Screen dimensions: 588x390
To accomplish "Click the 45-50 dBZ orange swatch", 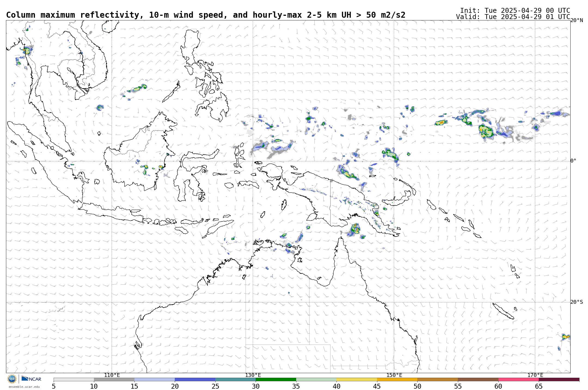I will click(397, 379).
